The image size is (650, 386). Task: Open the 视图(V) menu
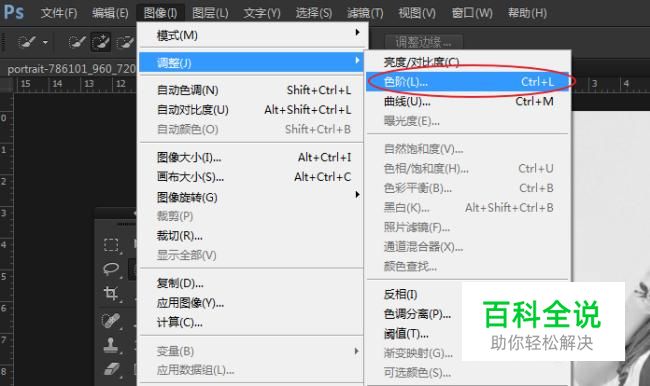[x=417, y=13]
